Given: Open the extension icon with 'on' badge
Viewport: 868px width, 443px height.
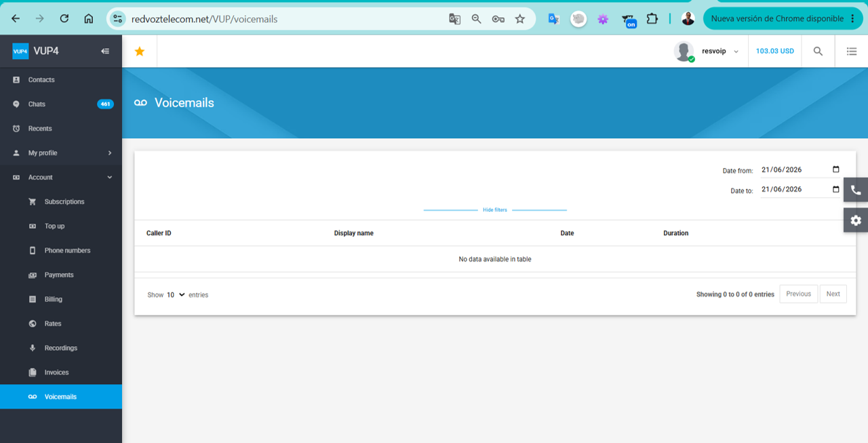Looking at the screenshot, I should 629,20.
